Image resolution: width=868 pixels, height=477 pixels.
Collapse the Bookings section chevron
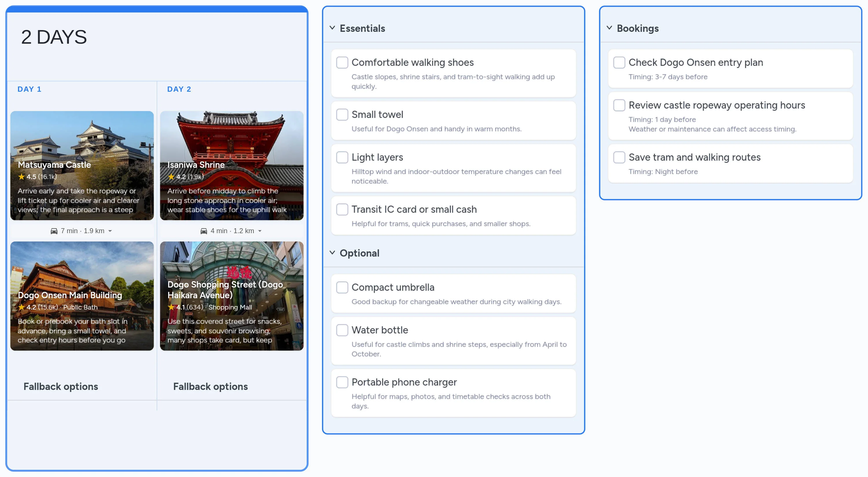[x=609, y=28]
